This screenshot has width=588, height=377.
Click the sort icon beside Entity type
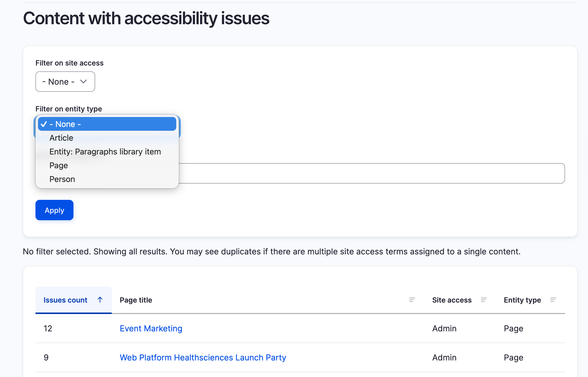pos(553,300)
